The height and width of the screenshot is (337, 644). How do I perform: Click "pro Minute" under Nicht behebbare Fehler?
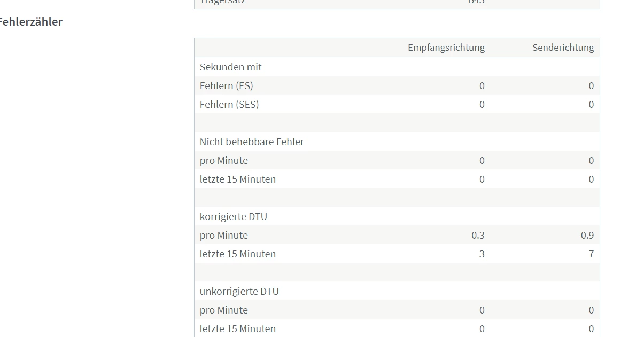click(x=223, y=160)
